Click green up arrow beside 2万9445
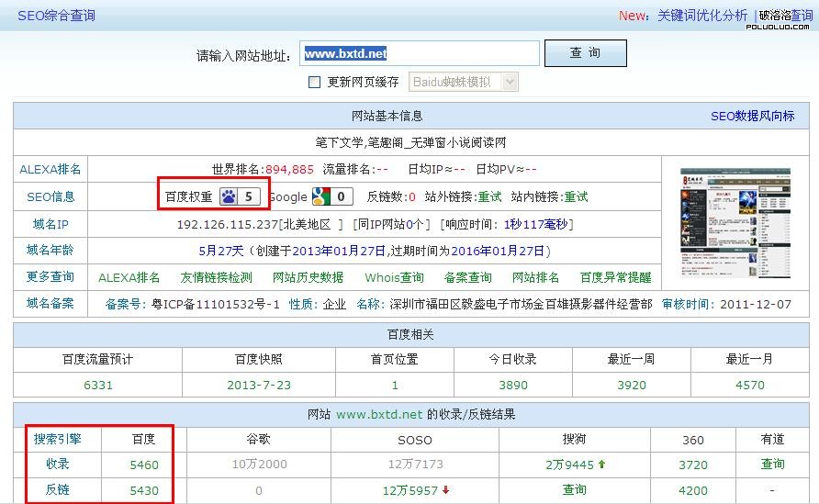Viewport: 819px width, 504px height. point(601,464)
